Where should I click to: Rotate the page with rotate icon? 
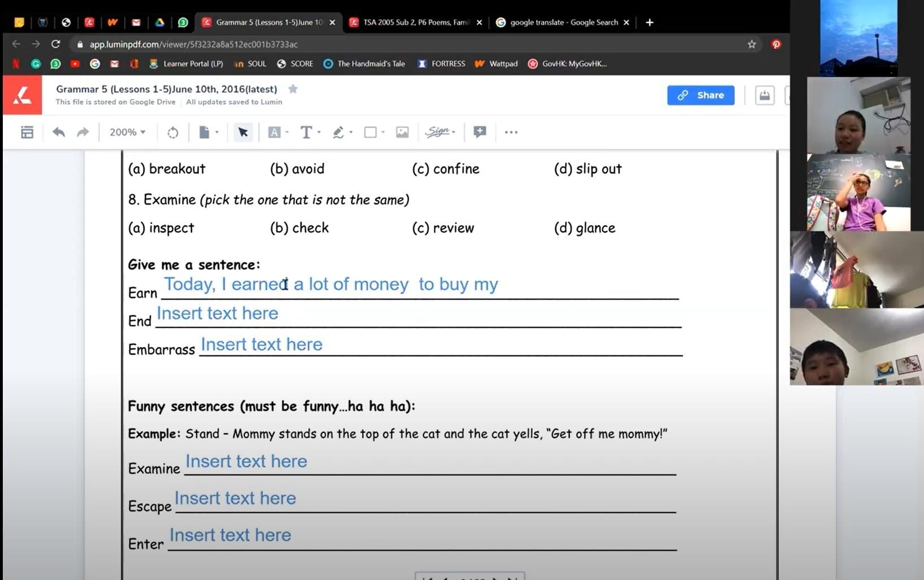point(173,132)
